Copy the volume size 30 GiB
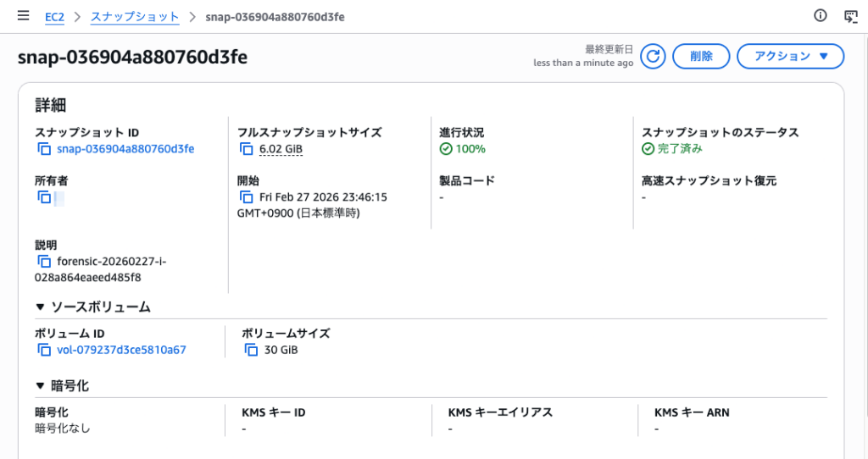Viewport: 868px width, 459px height. tap(251, 350)
